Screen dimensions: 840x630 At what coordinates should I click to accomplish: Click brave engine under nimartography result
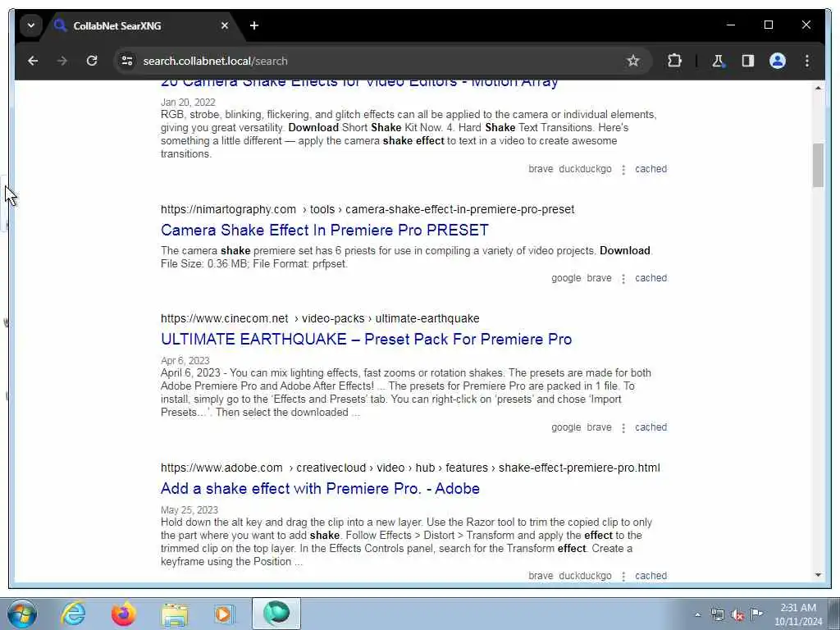point(599,279)
